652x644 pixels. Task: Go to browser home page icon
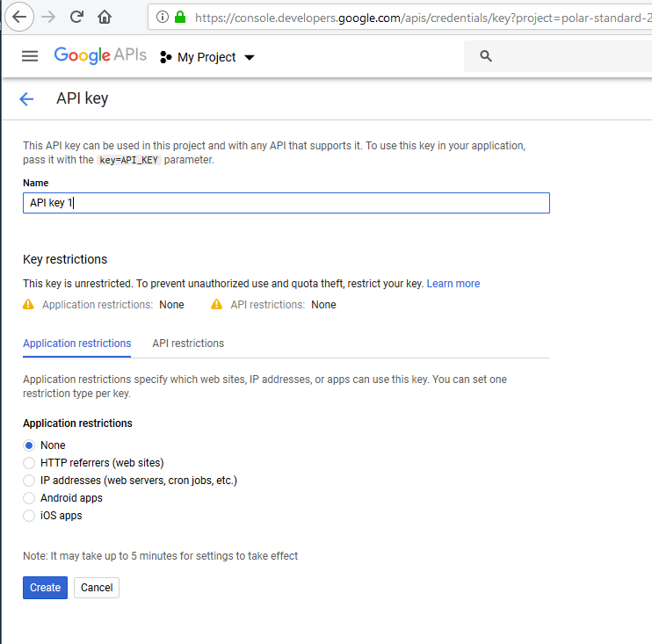click(x=105, y=17)
